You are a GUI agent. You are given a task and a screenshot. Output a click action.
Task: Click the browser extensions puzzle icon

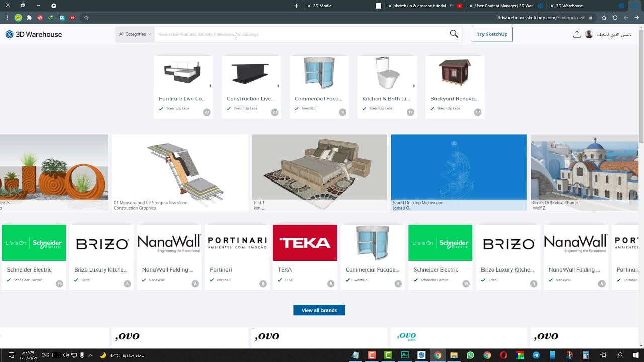point(29,18)
